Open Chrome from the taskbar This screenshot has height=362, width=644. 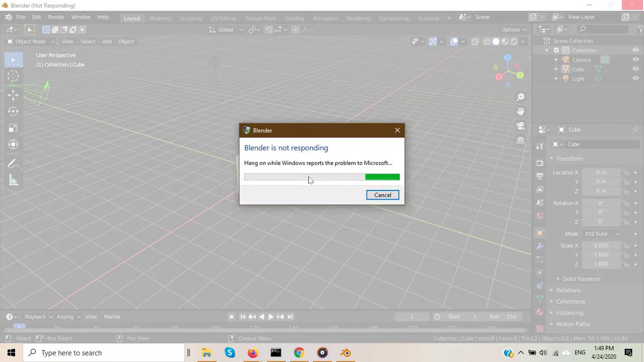tap(299, 353)
